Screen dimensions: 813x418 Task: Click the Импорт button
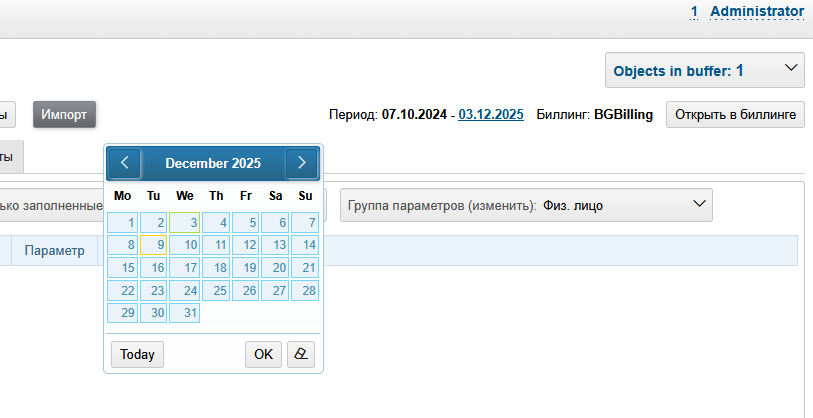click(64, 115)
